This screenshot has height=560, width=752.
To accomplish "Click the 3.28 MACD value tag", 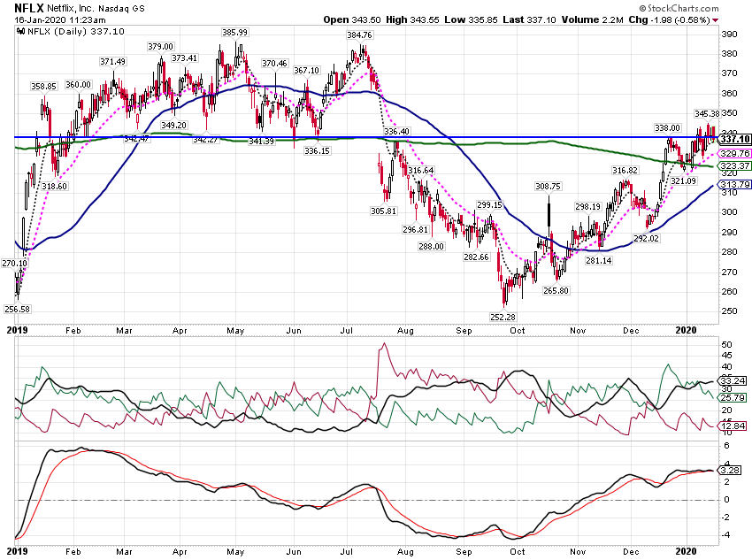I will click(x=730, y=471).
